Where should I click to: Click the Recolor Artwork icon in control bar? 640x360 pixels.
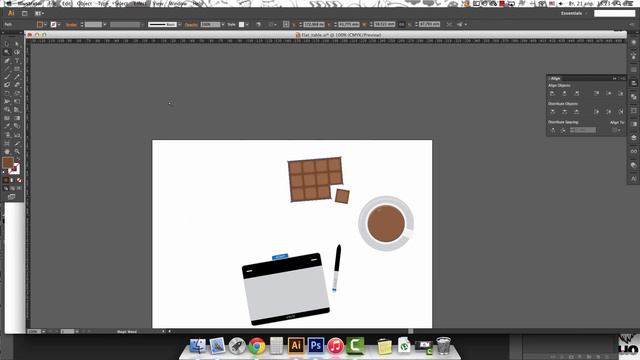point(258,24)
